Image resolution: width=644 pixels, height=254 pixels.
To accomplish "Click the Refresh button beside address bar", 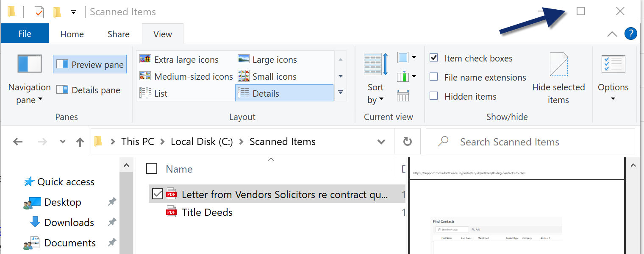I will coord(407,142).
